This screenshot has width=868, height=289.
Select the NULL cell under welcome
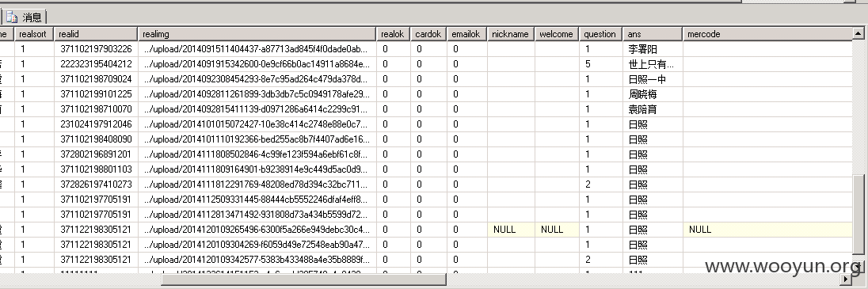click(x=556, y=229)
